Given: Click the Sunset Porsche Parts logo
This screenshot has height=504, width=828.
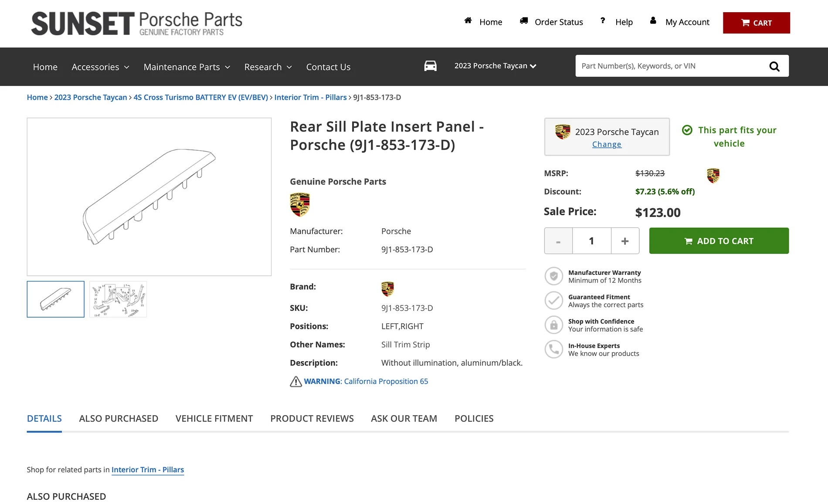Looking at the screenshot, I should (x=136, y=24).
